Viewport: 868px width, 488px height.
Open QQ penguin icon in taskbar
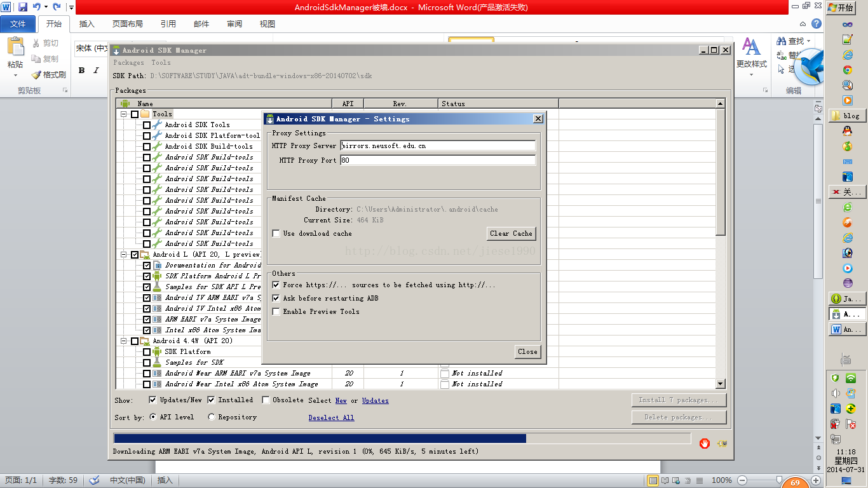coord(847,131)
